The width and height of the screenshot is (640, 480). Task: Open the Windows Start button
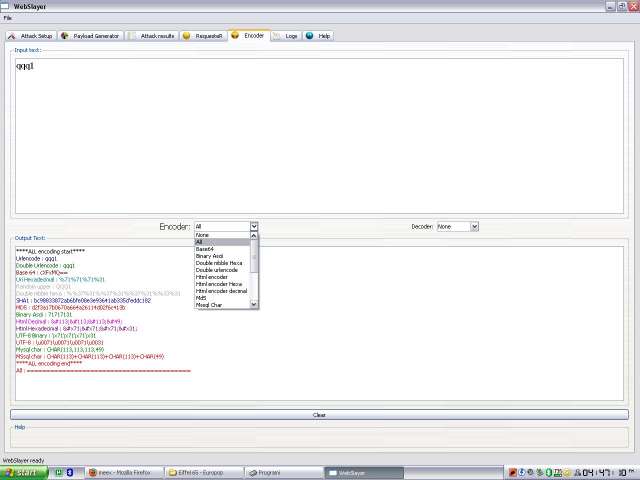24,473
